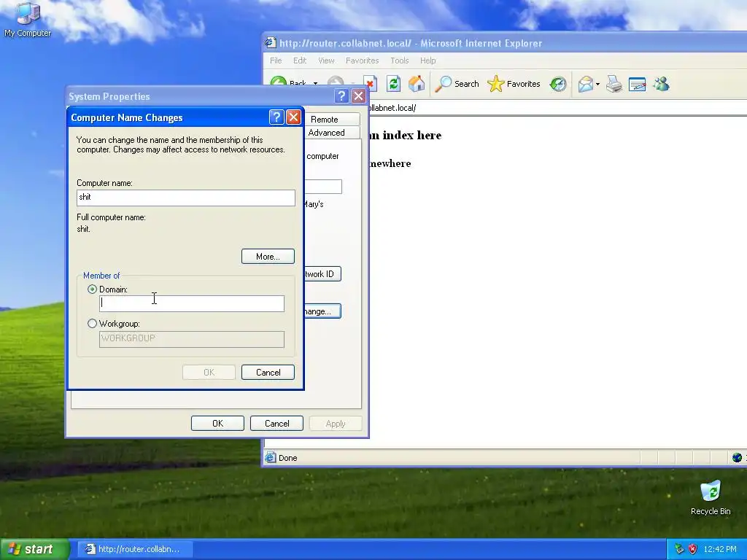Click the help button in System Properties

click(341, 96)
